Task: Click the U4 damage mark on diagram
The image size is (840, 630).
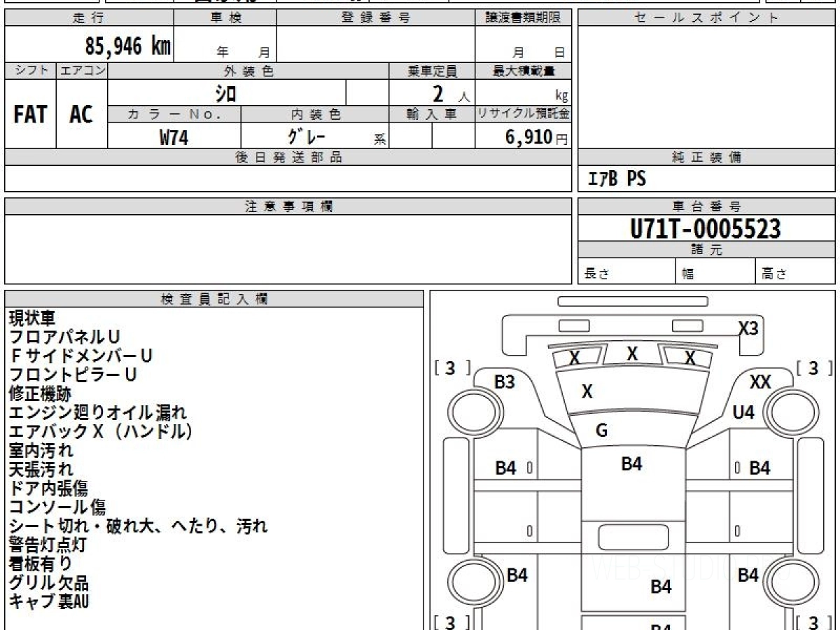Action: coord(743,413)
